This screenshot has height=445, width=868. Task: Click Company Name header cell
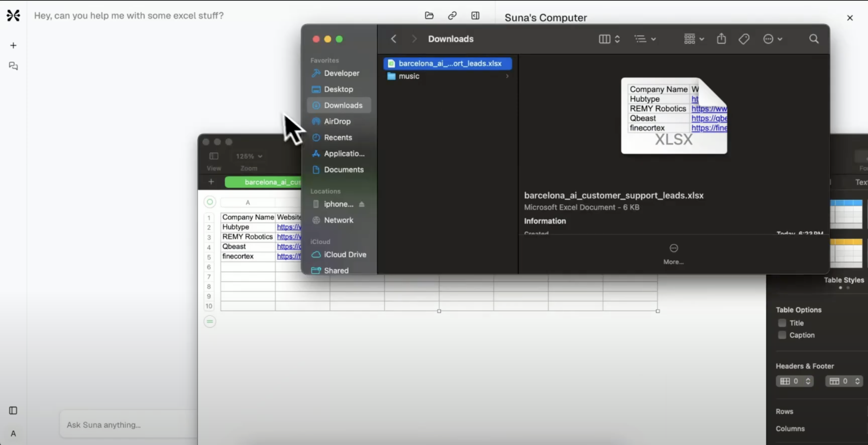pyautogui.click(x=248, y=217)
